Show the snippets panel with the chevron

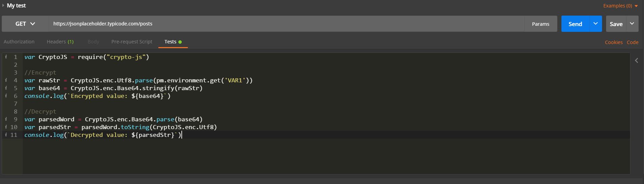click(x=637, y=60)
